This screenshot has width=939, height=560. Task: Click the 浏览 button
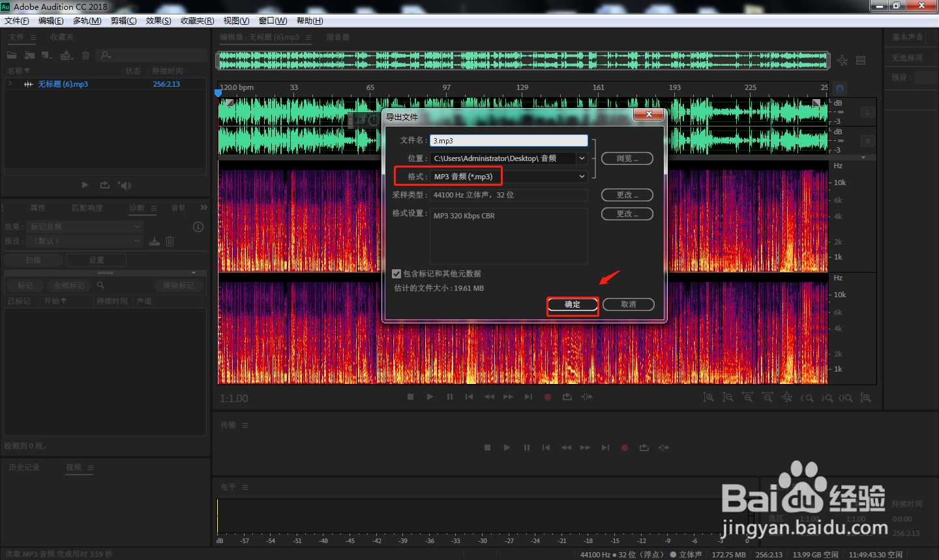tap(627, 158)
